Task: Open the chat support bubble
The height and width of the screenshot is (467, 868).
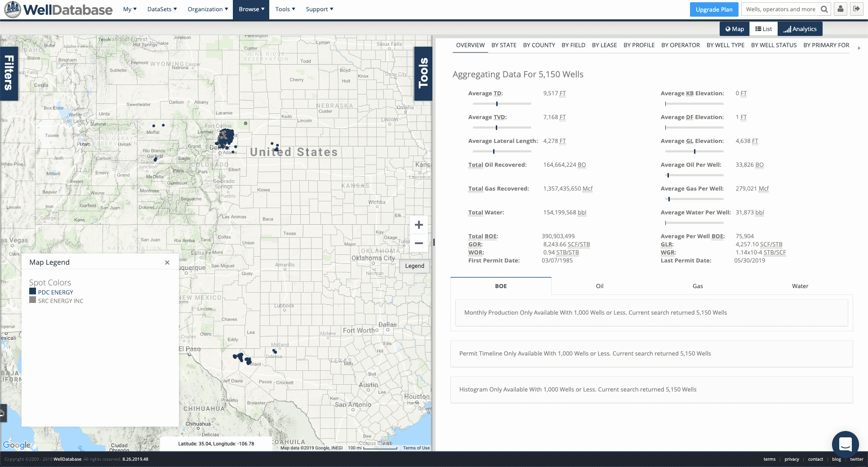Action: click(845, 444)
